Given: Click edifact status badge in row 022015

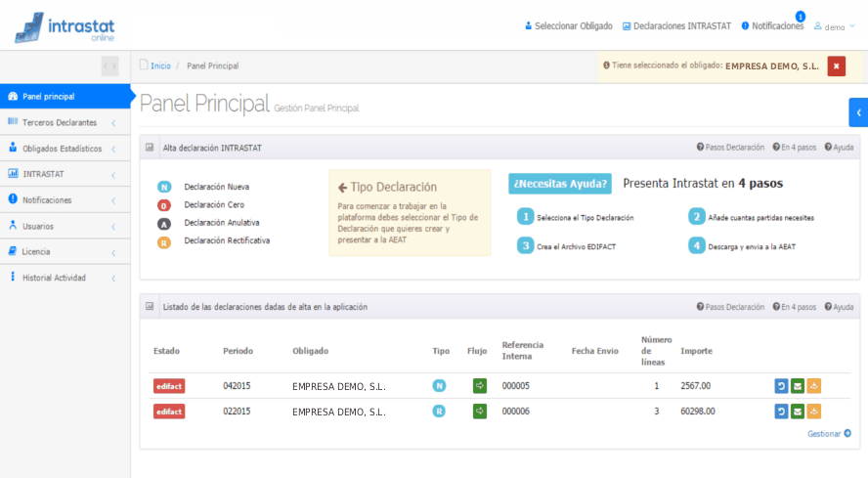Looking at the screenshot, I should pos(169,412).
